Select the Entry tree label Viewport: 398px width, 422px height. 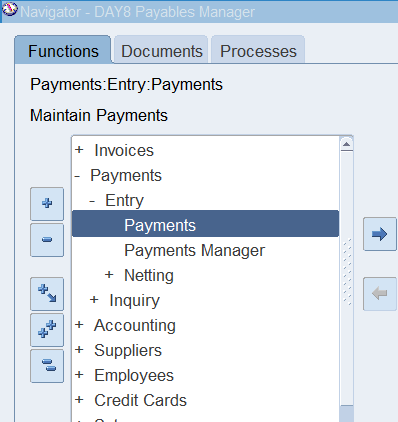(124, 201)
